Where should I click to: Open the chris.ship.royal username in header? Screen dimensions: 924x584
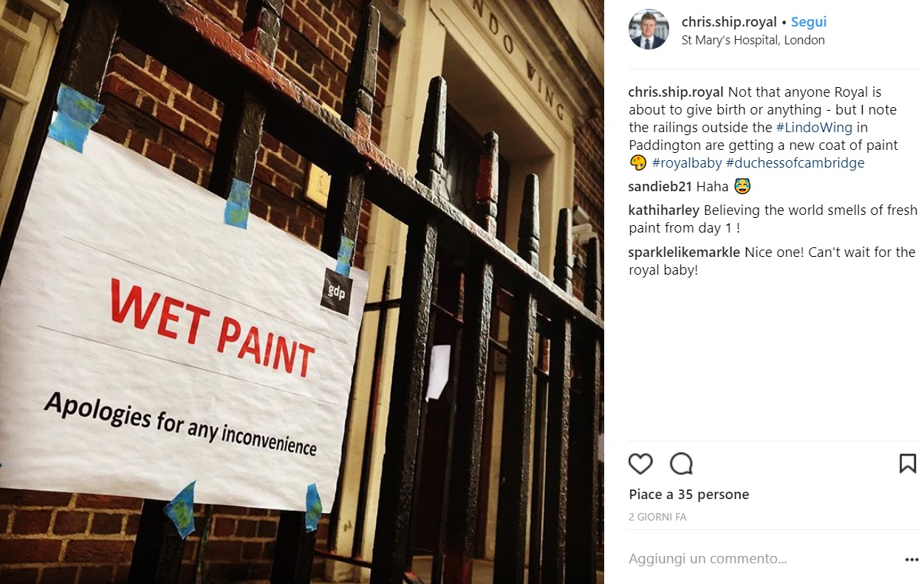pos(730,22)
